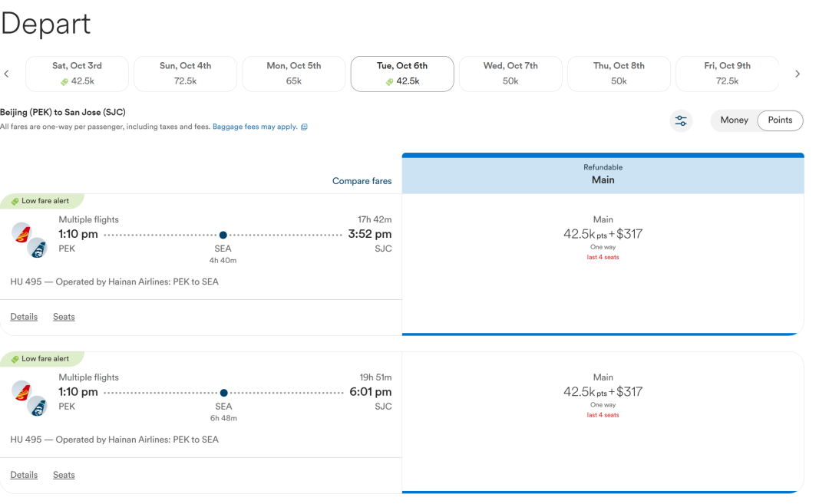Open Baggage fees may apply link

click(255, 127)
